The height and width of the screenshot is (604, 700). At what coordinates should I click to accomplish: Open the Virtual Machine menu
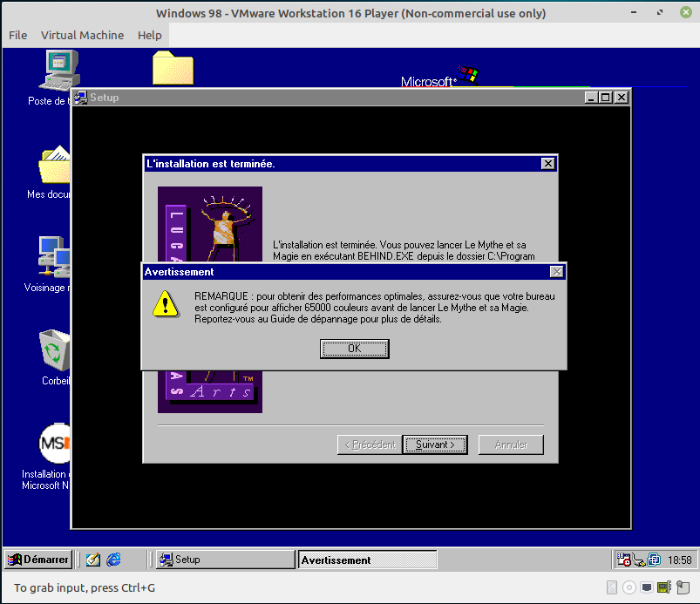82,35
